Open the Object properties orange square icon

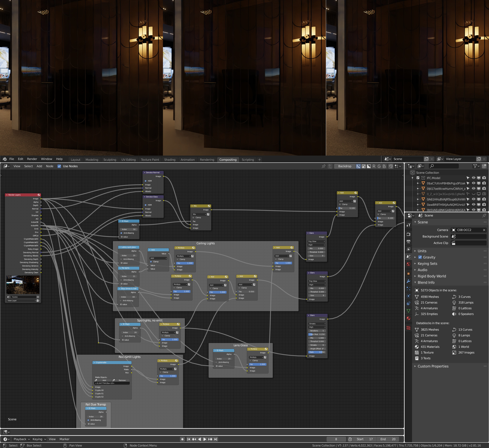[x=408, y=274]
